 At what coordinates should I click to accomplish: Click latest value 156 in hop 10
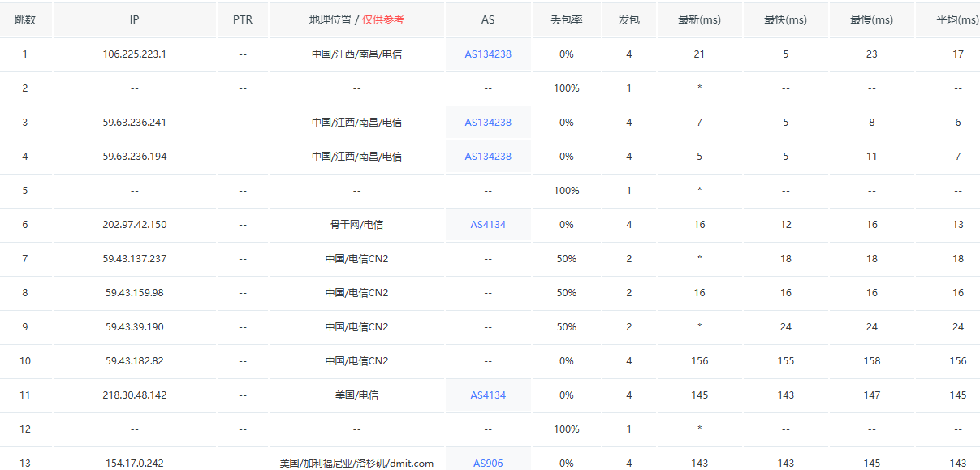[700, 361]
